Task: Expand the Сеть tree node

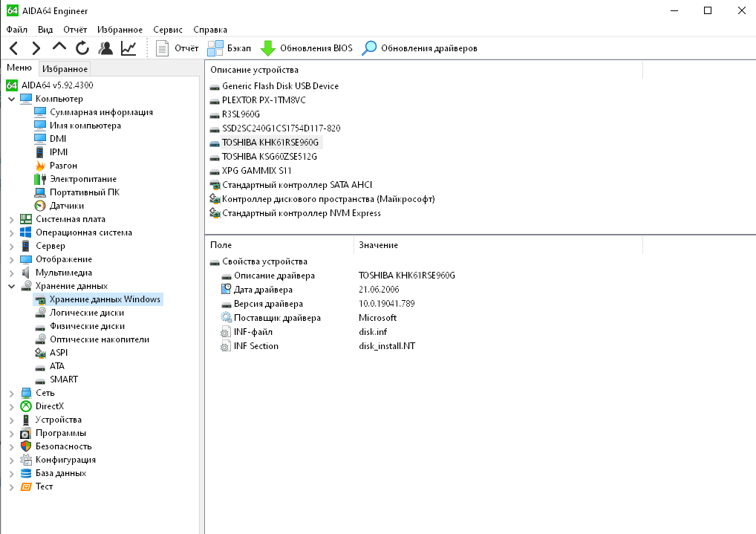Action: pos(12,393)
